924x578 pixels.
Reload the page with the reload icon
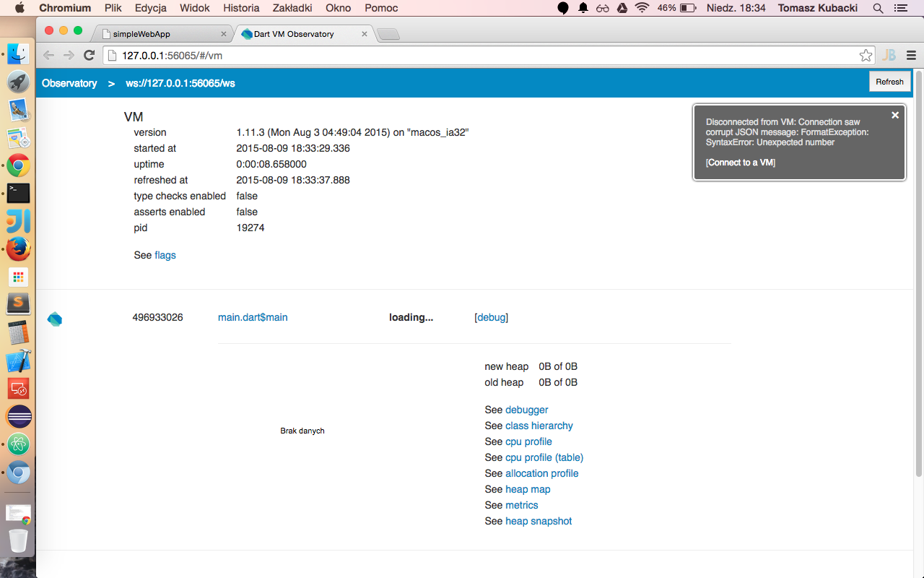click(x=90, y=55)
